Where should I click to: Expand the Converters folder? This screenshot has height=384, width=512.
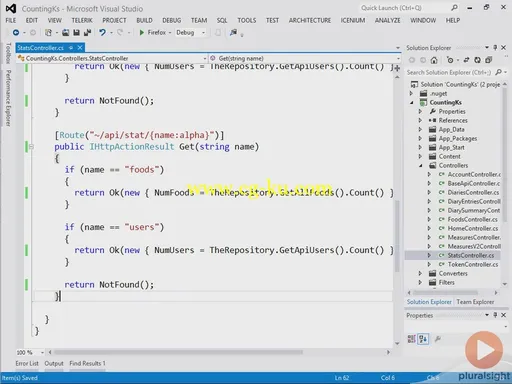[x=420, y=273]
